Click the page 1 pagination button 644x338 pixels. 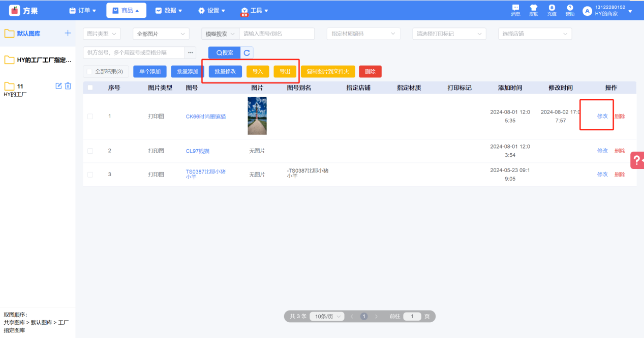[x=364, y=316]
